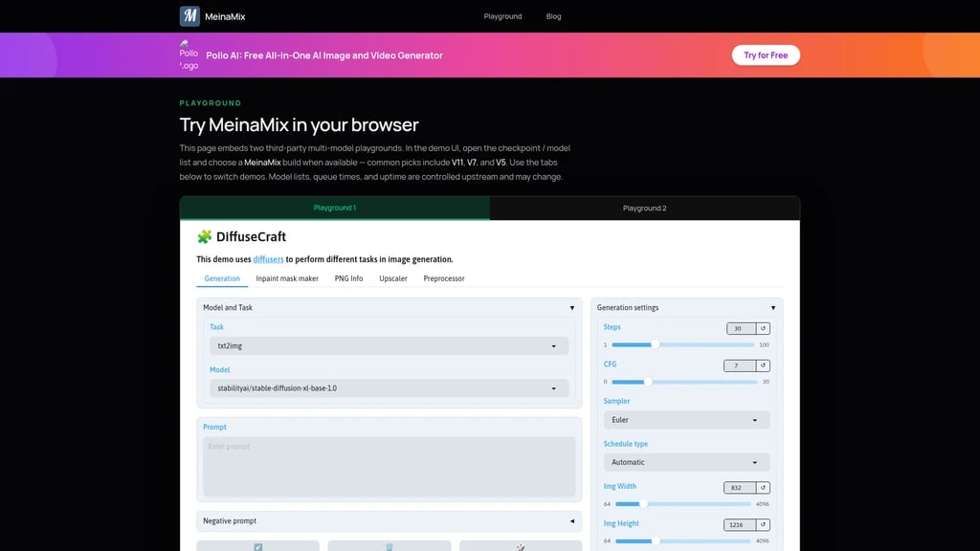This screenshot has height=551, width=980.
Task: Adjust the Img Height slider
Action: tap(682, 541)
